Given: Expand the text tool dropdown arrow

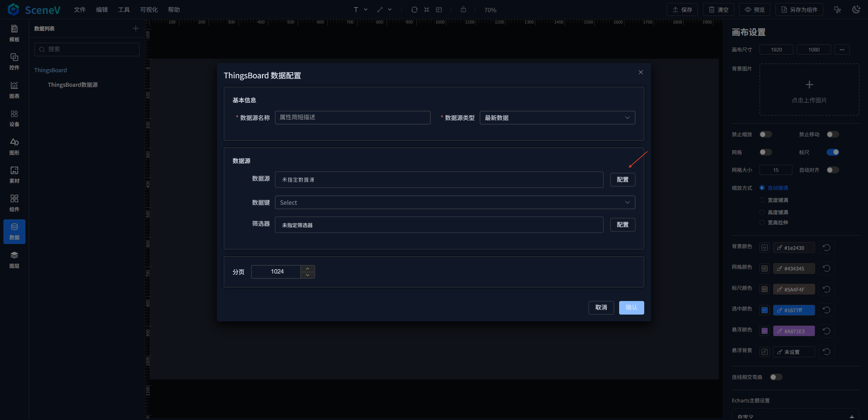Looking at the screenshot, I should click(x=366, y=9).
